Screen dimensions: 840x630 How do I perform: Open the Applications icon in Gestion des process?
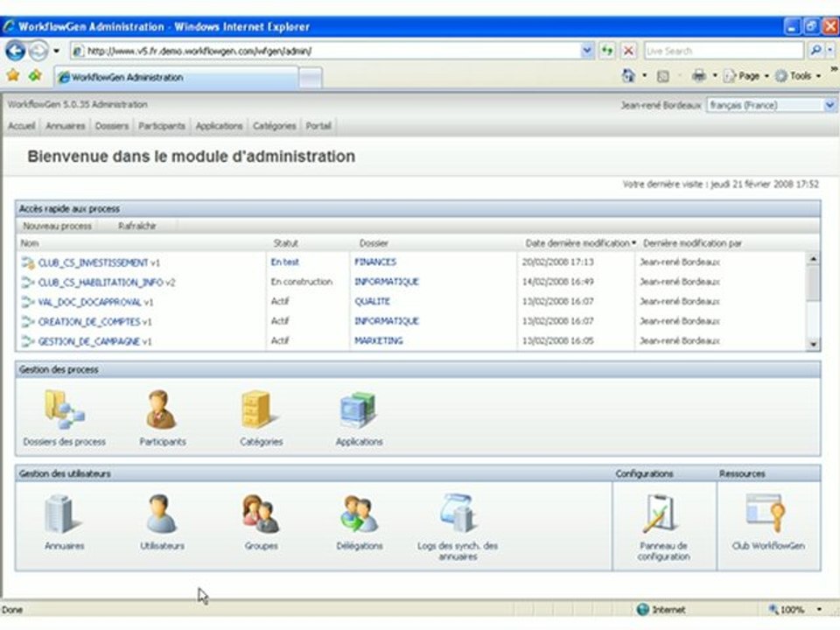point(358,410)
